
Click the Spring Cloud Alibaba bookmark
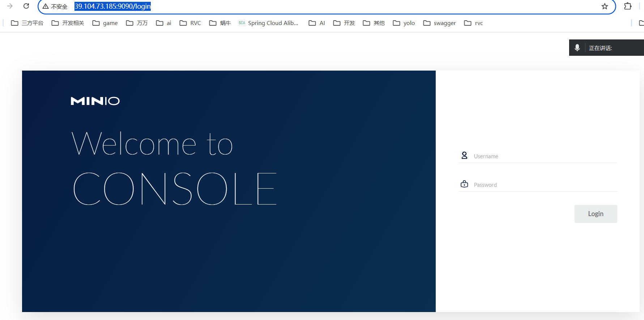point(268,23)
